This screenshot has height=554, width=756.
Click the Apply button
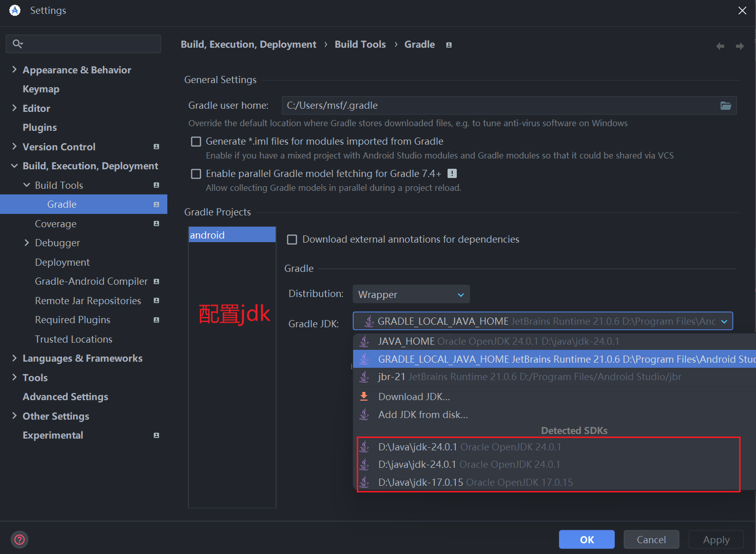(716, 540)
